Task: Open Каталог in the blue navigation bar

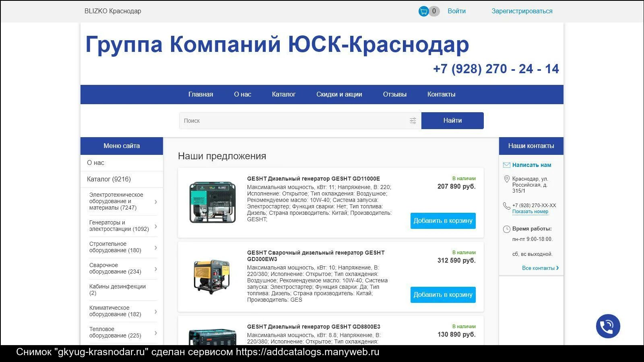Action: (284, 95)
